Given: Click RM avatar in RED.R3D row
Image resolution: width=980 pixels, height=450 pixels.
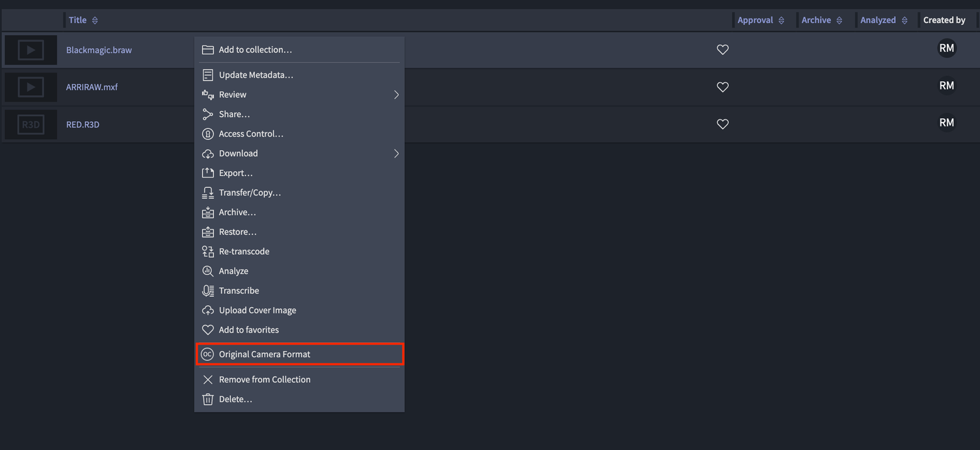Looking at the screenshot, I should (947, 123).
